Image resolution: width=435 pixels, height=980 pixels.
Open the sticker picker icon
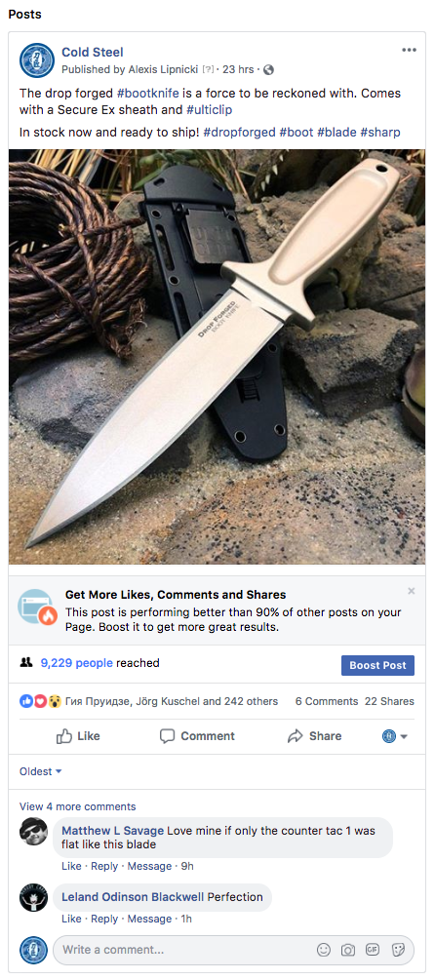(398, 950)
